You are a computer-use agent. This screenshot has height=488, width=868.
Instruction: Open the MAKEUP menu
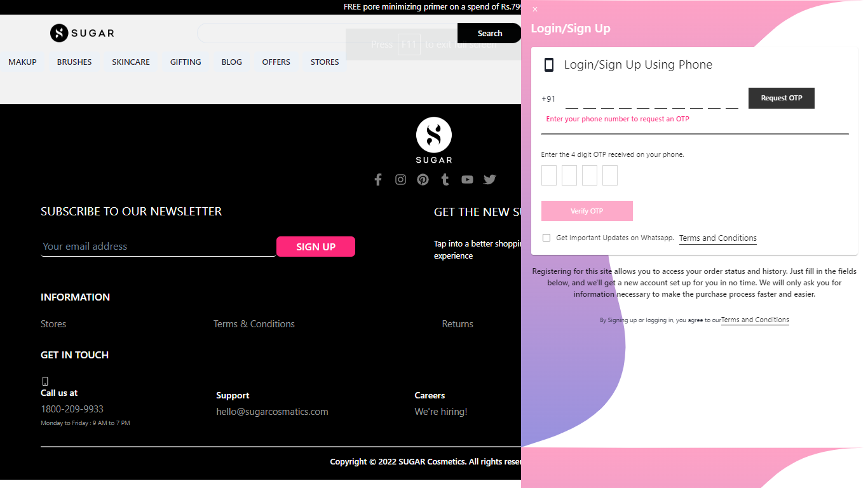click(x=22, y=62)
